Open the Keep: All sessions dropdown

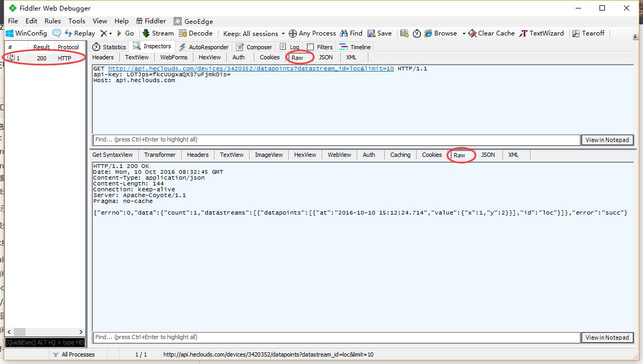(x=254, y=33)
